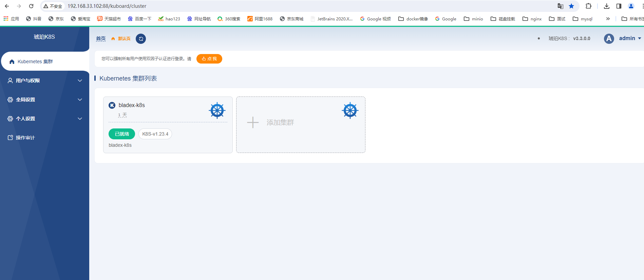Click the browser forward arrow

(19, 6)
